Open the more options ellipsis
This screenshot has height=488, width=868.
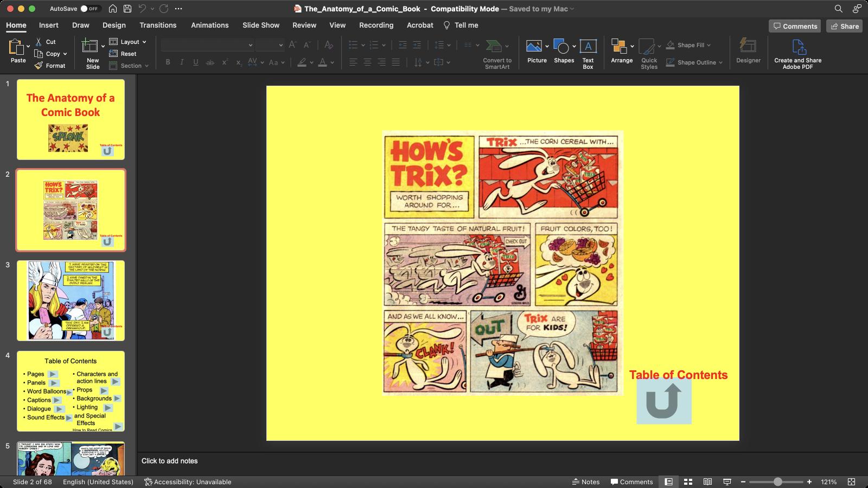coord(178,9)
